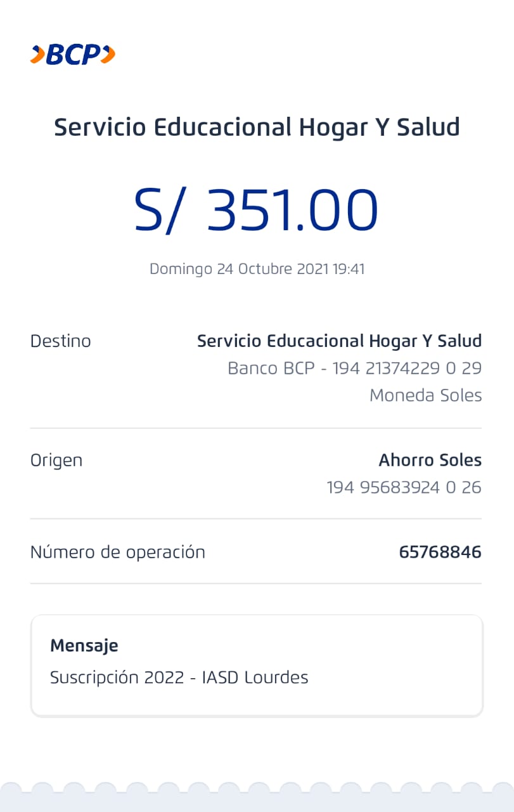Click the Número de operación label
Viewport: 514px width, 812px height.
pos(118,553)
